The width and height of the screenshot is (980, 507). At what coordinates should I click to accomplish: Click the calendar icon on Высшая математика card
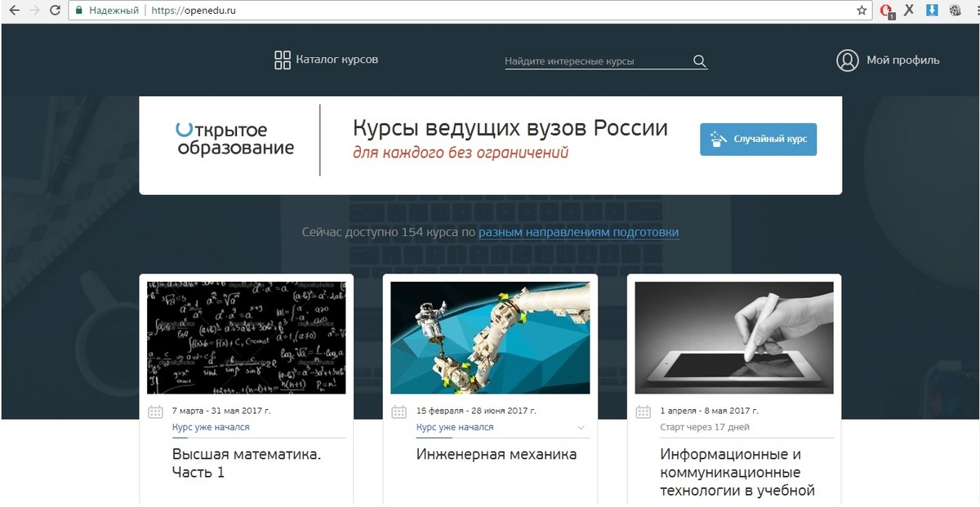(x=155, y=411)
